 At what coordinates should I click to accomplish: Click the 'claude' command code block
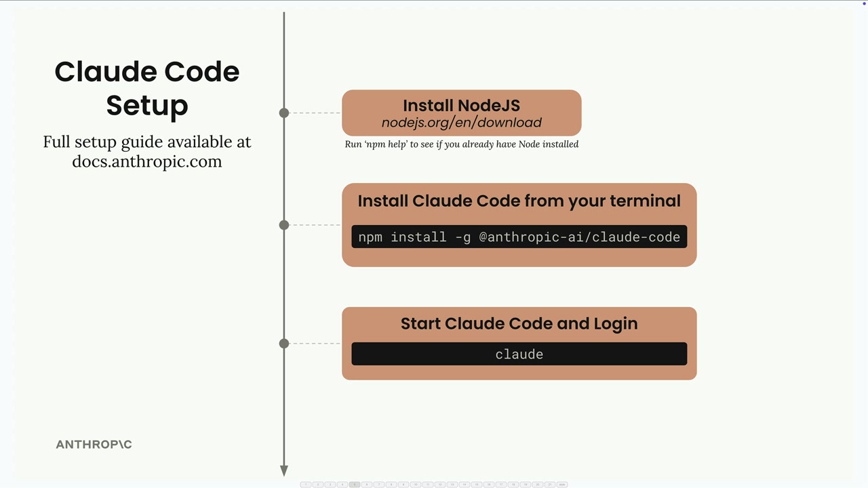[519, 354]
